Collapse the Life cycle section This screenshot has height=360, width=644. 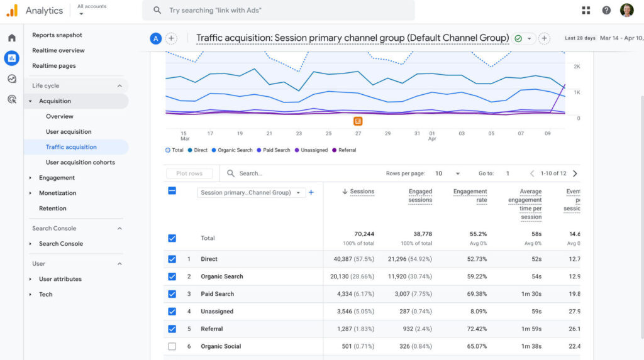[x=119, y=86]
